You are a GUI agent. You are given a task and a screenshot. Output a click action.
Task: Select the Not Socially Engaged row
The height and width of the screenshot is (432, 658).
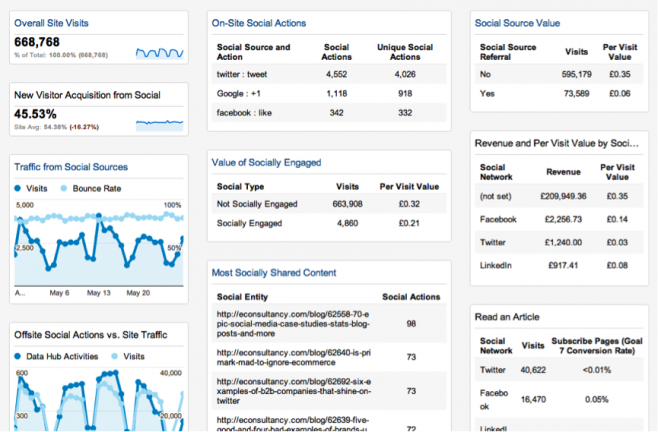pos(329,204)
